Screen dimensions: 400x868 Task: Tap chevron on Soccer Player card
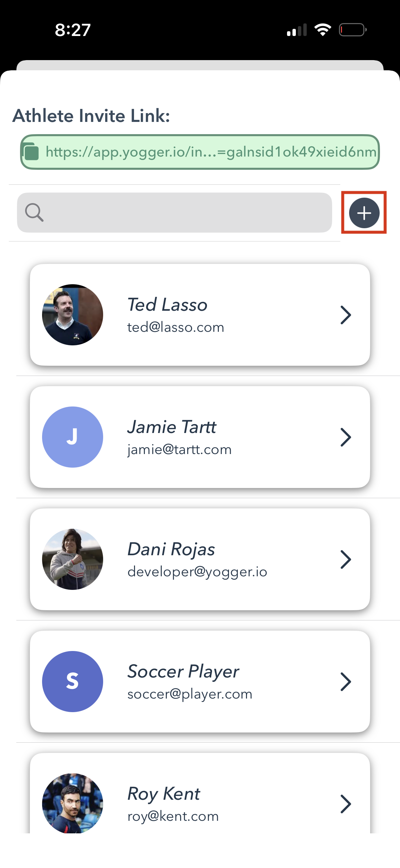click(x=345, y=682)
